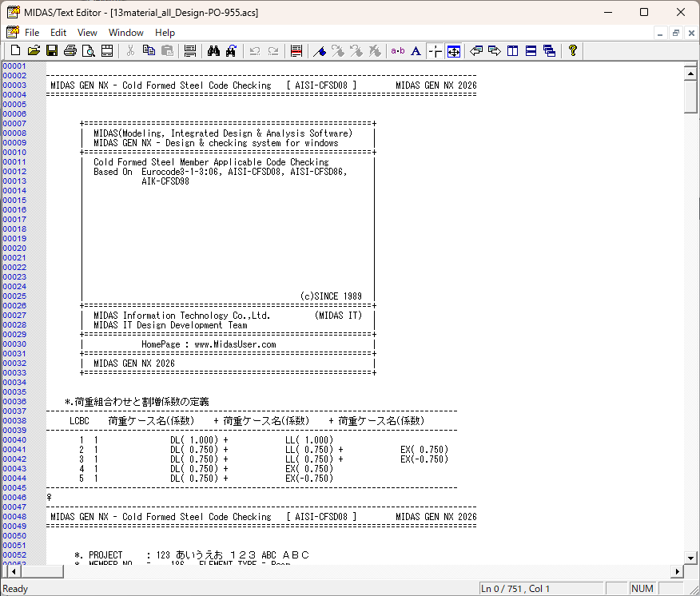Clear all bookmarks icon
This screenshot has height=596, width=700.
[x=375, y=51]
